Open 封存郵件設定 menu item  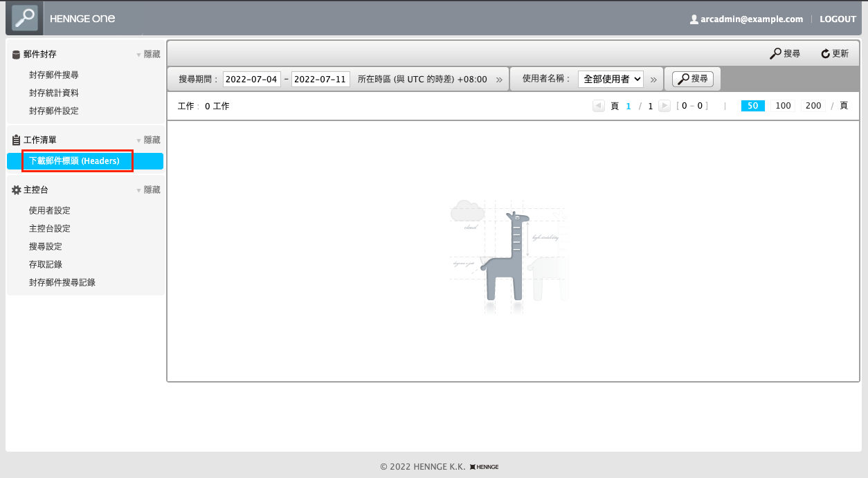click(x=54, y=111)
